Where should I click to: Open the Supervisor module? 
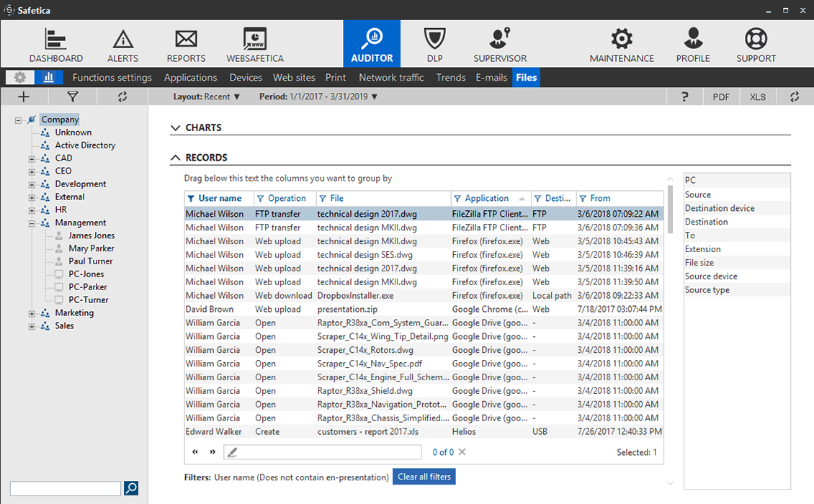pyautogui.click(x=500, y=45)
